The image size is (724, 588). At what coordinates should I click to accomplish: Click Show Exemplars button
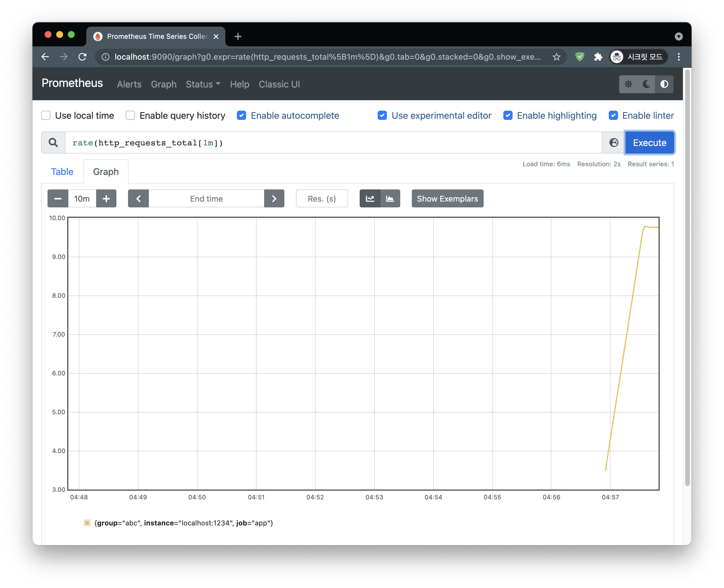click(447, 198)
